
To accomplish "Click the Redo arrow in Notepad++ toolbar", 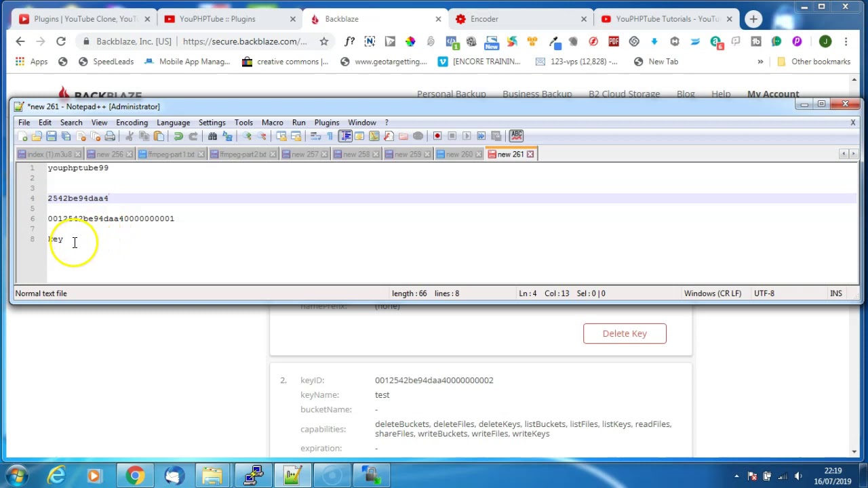I will tap(193, 136).
